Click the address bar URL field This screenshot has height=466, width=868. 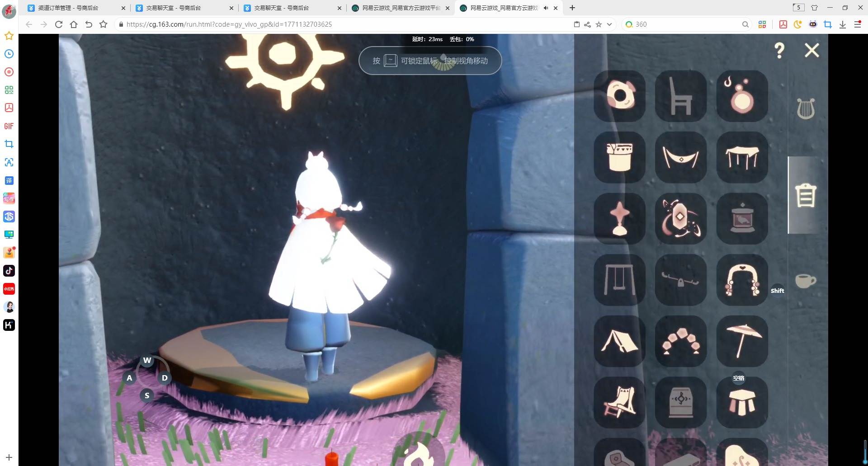pyautogui.click(x=344, y=24)
